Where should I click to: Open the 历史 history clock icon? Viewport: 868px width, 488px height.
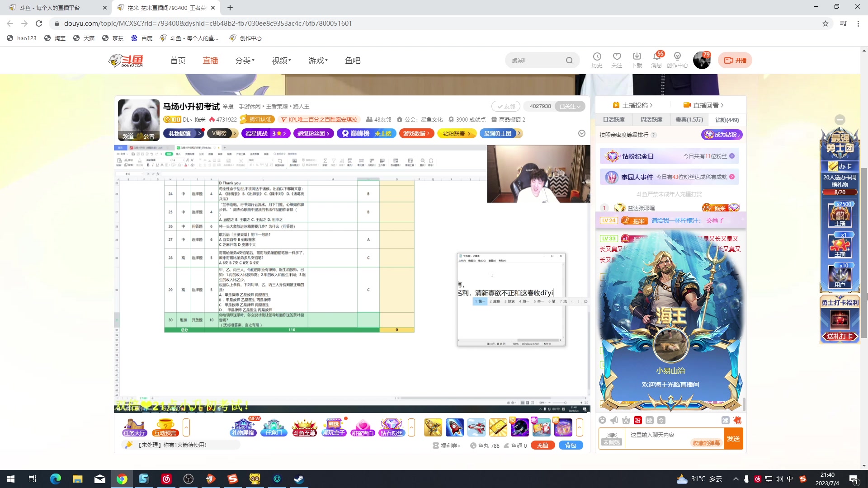point(597,60)
